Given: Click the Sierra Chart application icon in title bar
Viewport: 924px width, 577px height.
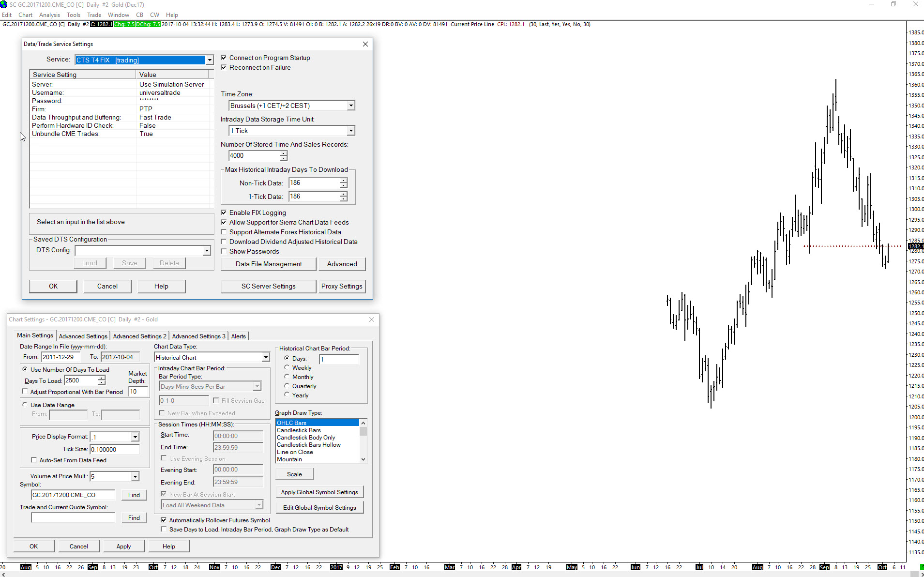Looking at the screenshot, I should coord(4,4).
